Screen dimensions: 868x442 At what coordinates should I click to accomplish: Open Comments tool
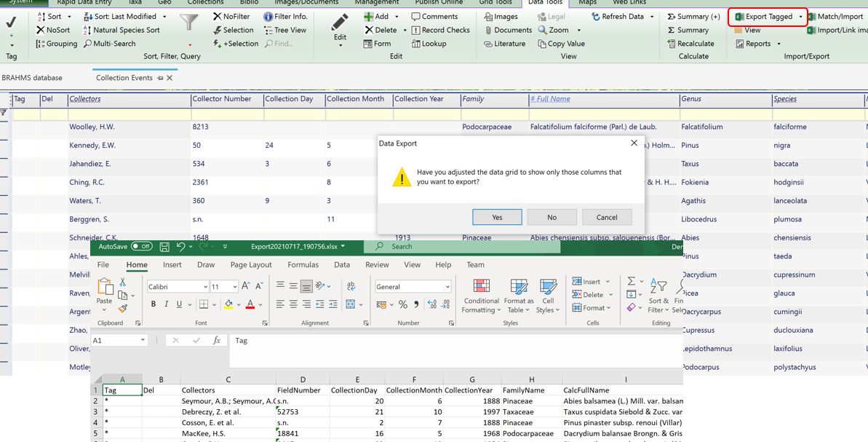pos(434,17)
